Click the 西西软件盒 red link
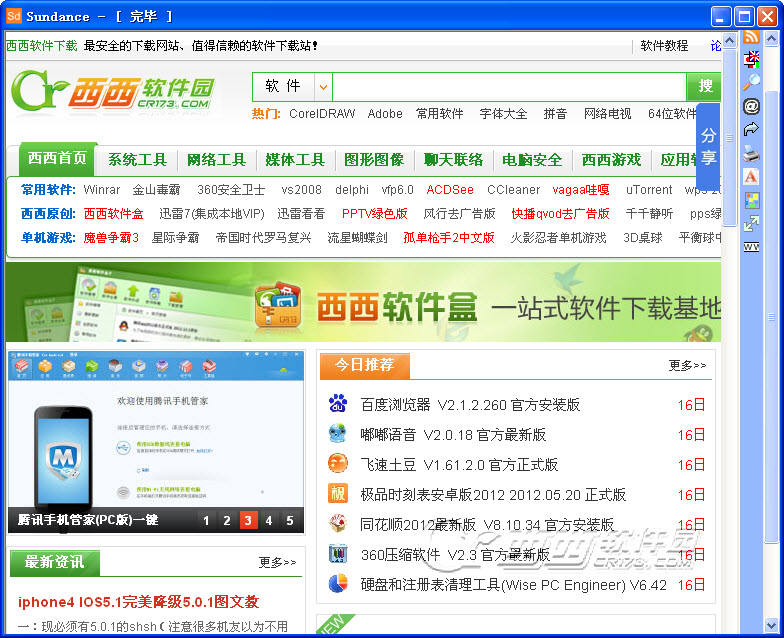Image resolution: width=784 pixels, height=638 pixels. (x=114, y=214)
